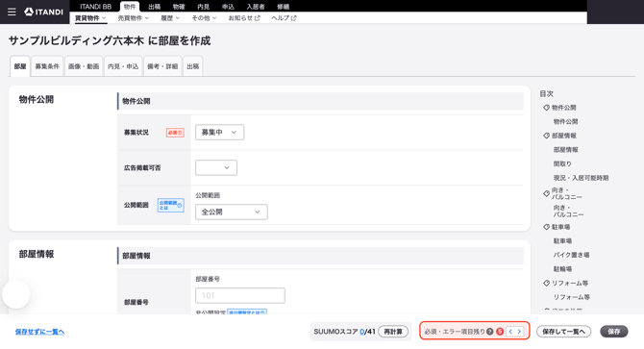Jump to indented 向き・バルコニー sub-item in 目次
Viewport: 644px width, 349px height.
point(568,212)
